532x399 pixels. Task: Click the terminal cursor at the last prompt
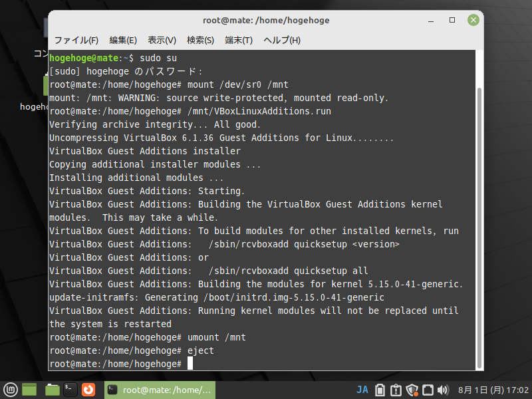[x=190, y=363]
